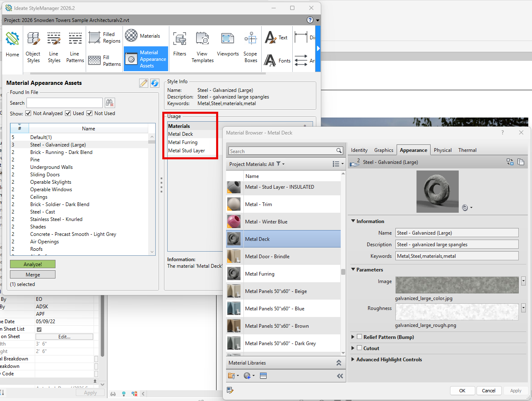Image resolution: width=532 pixels, height=401 pixels.
Task: Click the duplicate asset icon in Appearance tab
Action: (521, 162)
